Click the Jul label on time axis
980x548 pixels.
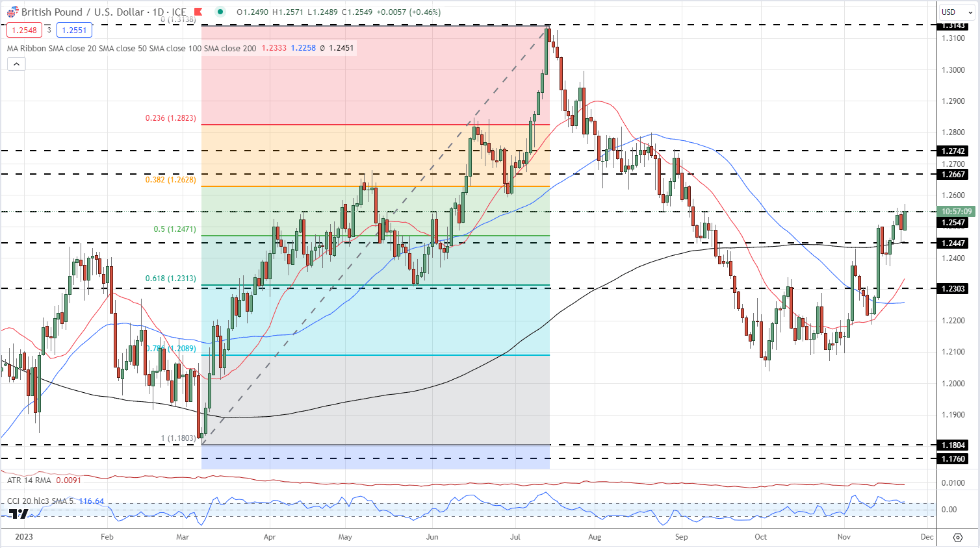[515, 537]
